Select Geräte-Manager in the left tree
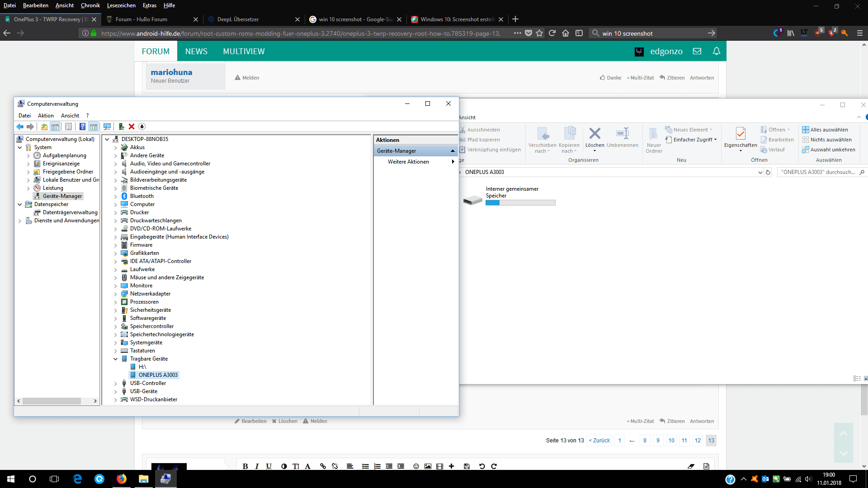Image resolution: width=868 pixels, height=488 pixels. (62, 196)
